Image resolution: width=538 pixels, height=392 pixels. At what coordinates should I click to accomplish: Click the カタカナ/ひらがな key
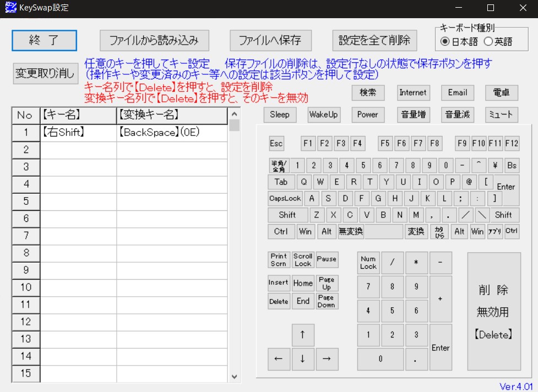(x=439, y=231)
